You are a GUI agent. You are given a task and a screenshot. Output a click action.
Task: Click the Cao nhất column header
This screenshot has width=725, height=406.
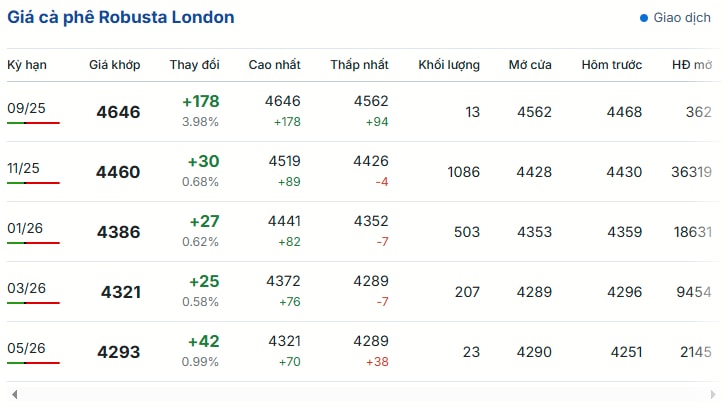[275, 65]
